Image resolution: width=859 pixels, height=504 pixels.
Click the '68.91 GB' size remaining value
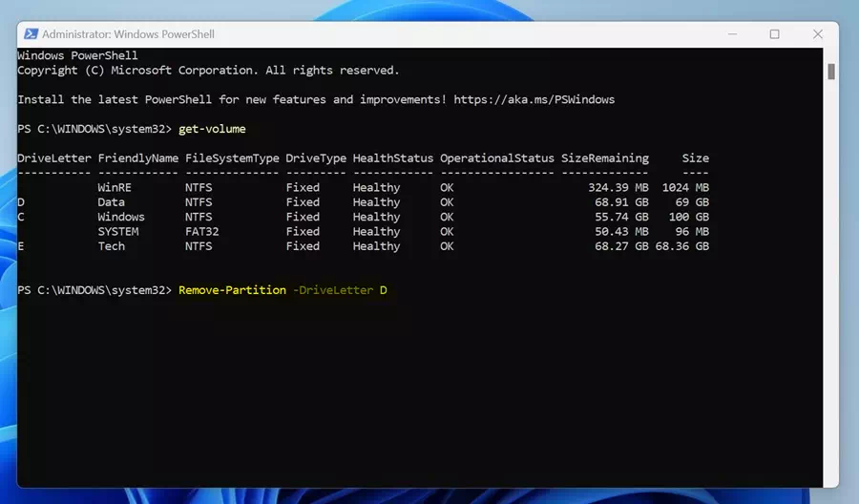click(621, 202)
